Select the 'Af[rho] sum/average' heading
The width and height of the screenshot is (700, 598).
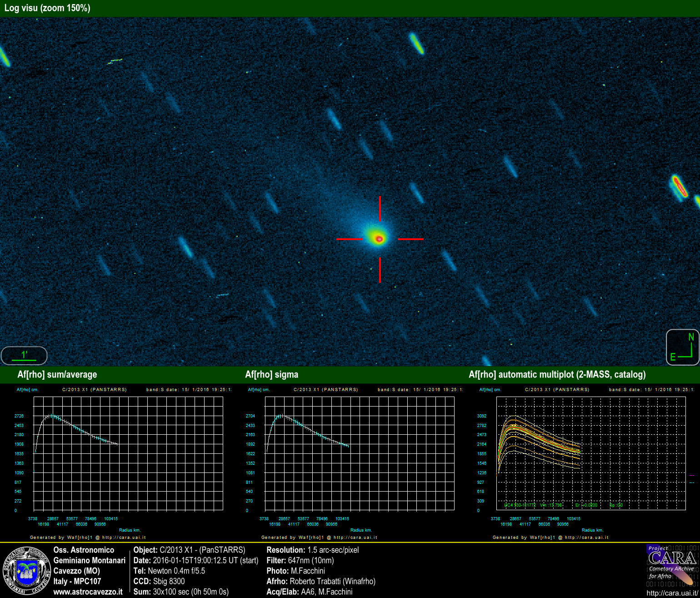click(57, 375)
